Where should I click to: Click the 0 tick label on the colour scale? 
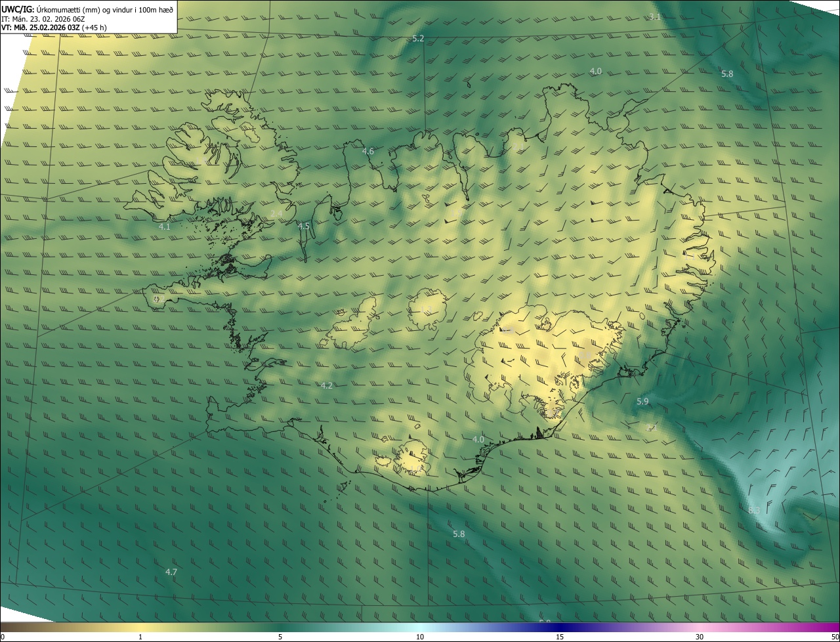[2, 637]
